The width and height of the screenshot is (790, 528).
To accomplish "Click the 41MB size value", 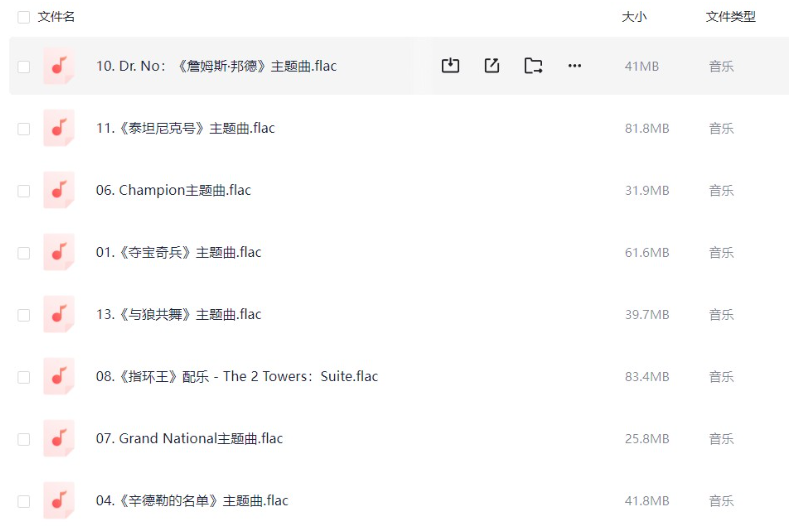I will (x=642, y=66).
